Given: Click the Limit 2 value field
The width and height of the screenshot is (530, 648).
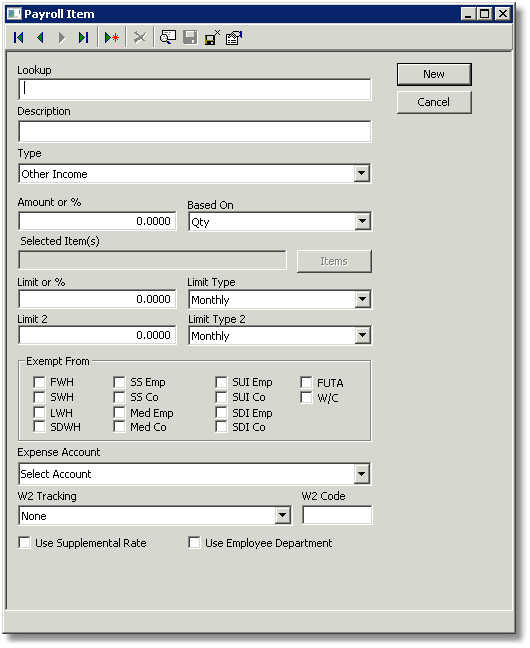Looking at the screenshot, I should pyautogui.click(x=97, y=335).
